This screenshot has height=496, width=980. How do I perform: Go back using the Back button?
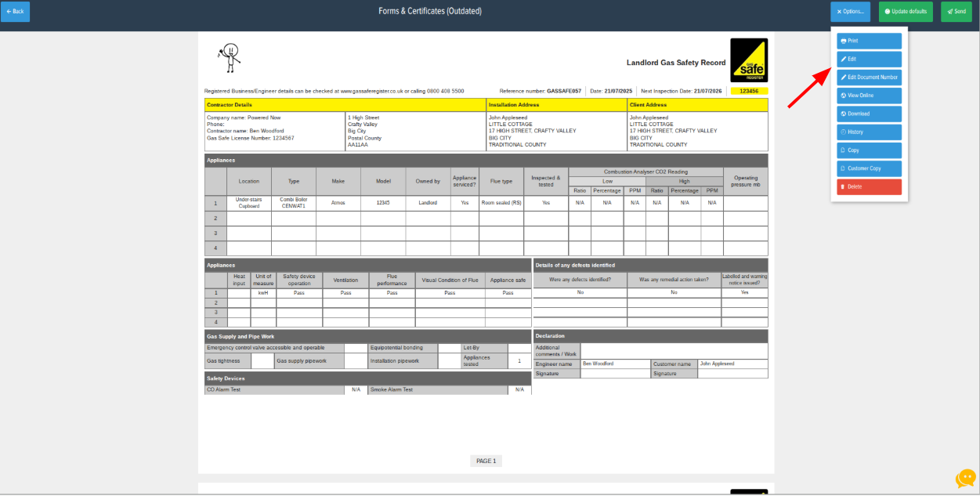[15, 12]
